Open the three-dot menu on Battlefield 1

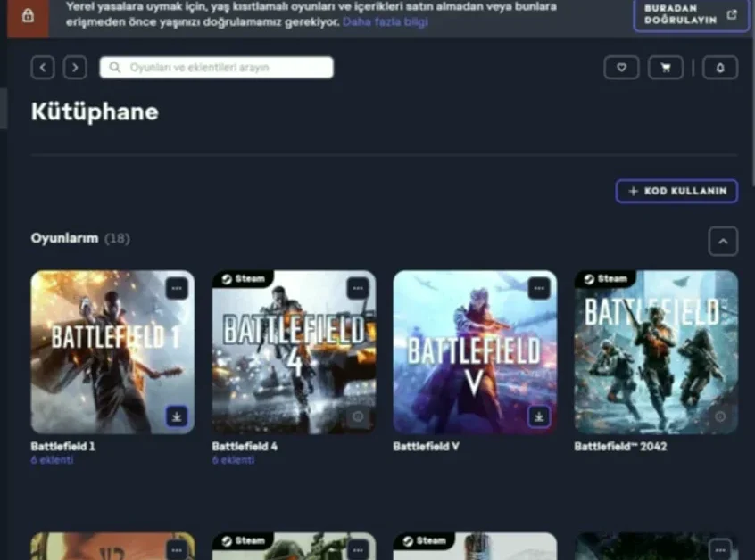click(x=177, y=288)
